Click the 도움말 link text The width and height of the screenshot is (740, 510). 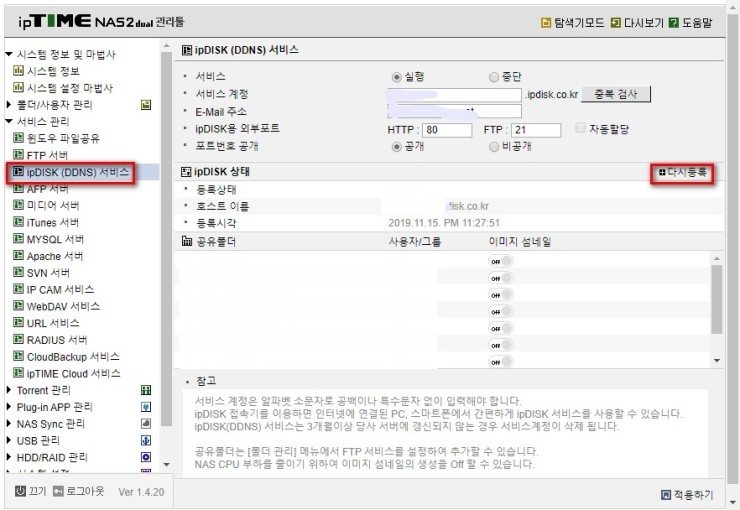pos(697,23)
